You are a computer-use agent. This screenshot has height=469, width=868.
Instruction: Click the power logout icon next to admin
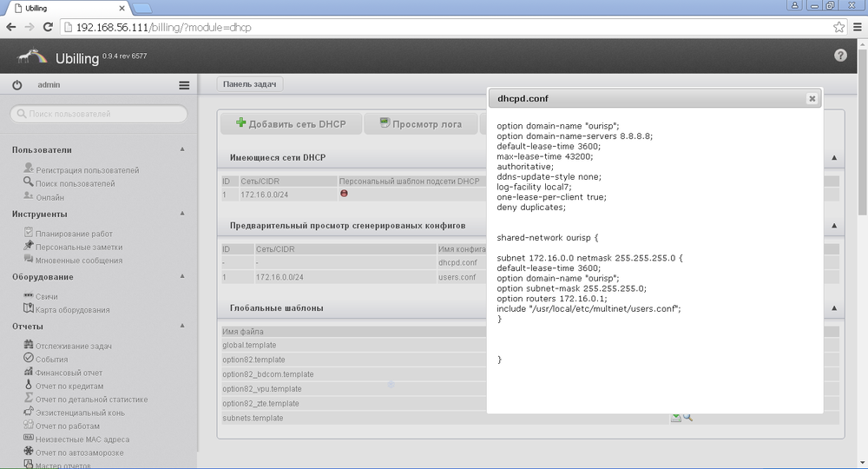(x=17, y=85)
